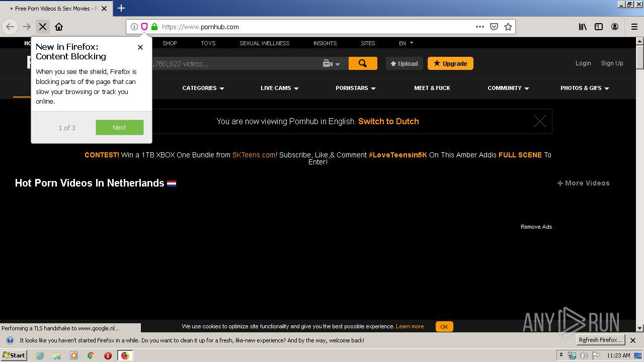Image resolution: width=644 pixels, height=362 pixels.
Task: Expand the PHOTOS & GIFS dropdown
Action: pos(585,88)
